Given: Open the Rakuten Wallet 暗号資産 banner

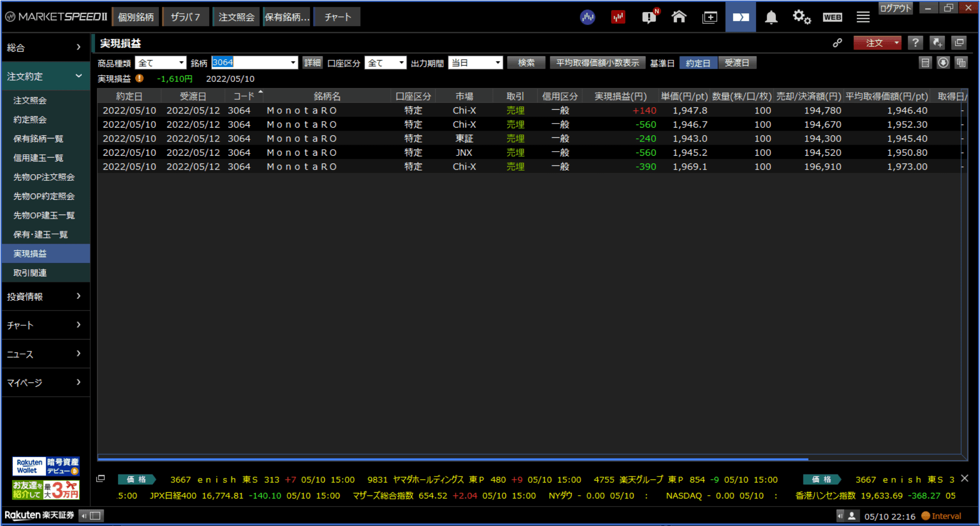Looking at the screenshot, I should 46,467.
